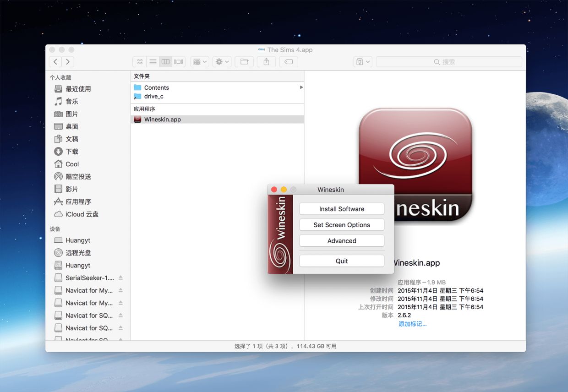The width and height of the screenshot is (568, 392).
Task: Select the SerialSeeker-1... volume
Action: point(90,278)
